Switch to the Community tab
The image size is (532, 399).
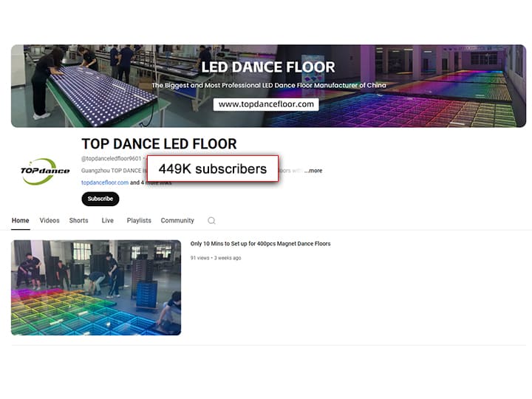point(177,220)
